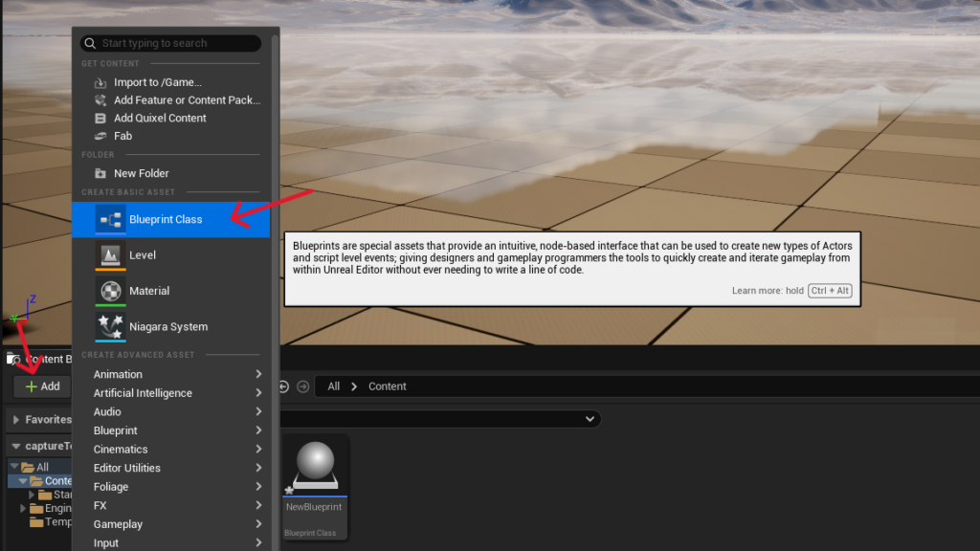Click the Niagara System stars icon
This screenshot has width=980, height=551.
pos(111,327)
